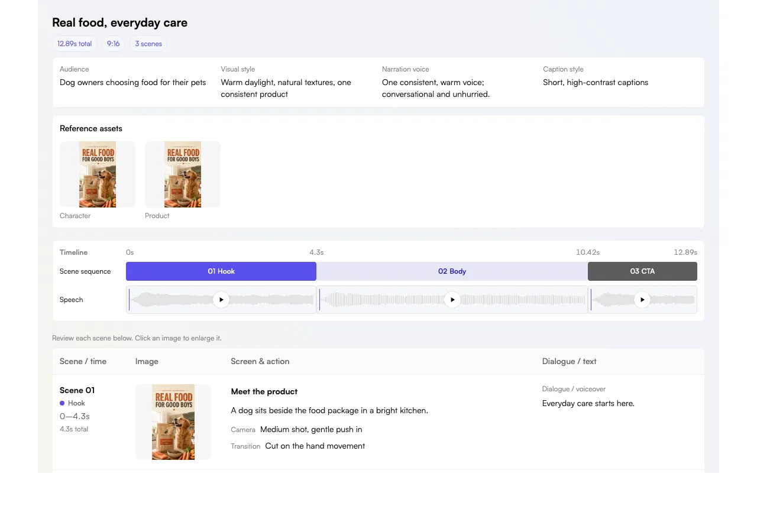Click the 'Scene / time' column header
The width and height of the screenshot is (757, 532).
(x=83, y=361)
